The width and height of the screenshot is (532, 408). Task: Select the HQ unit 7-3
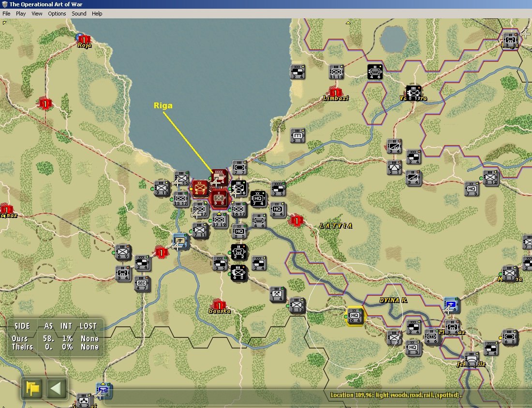[x=471, y=189]
